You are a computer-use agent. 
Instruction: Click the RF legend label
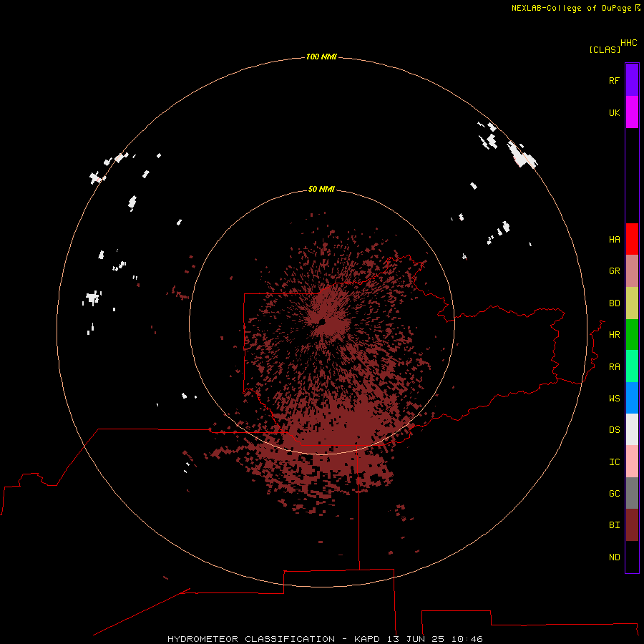click(x=614, y=80)
